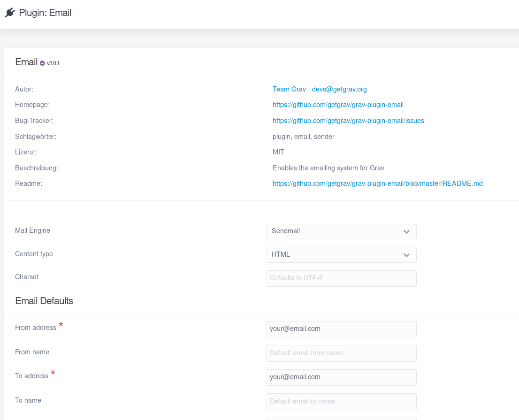Click the Email Defaults section heading
Image resolution: width=519 pixels, height=420 pixels.
tap(44, 301)
